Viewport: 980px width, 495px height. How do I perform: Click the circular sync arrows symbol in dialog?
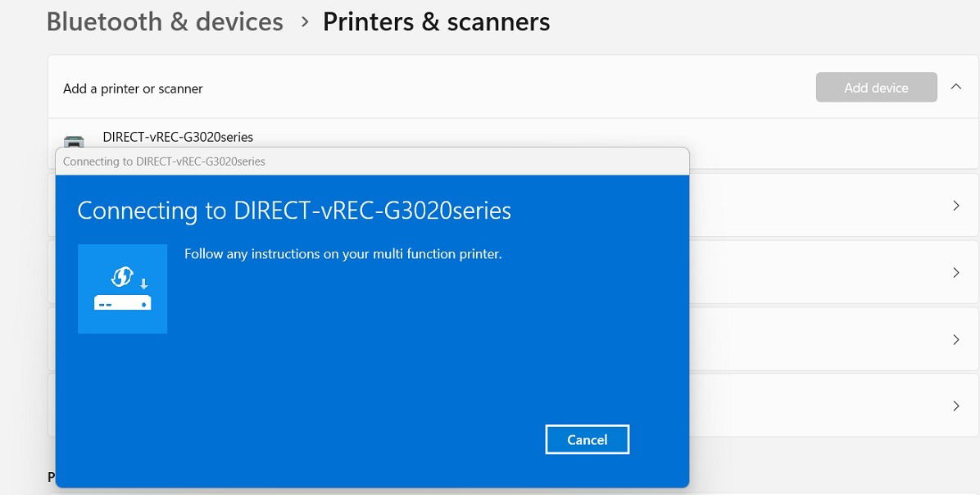coord(121,277)
